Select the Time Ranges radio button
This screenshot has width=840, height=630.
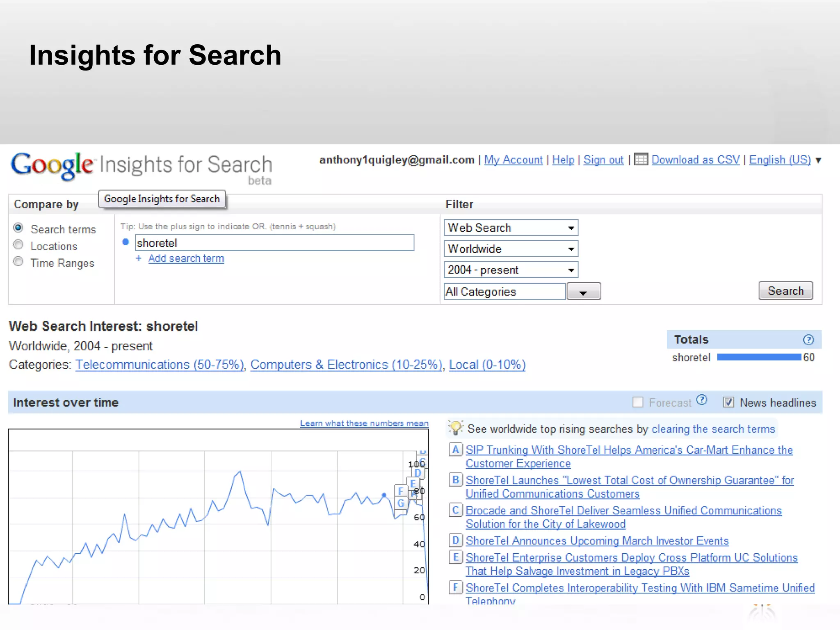coord(18,262)
